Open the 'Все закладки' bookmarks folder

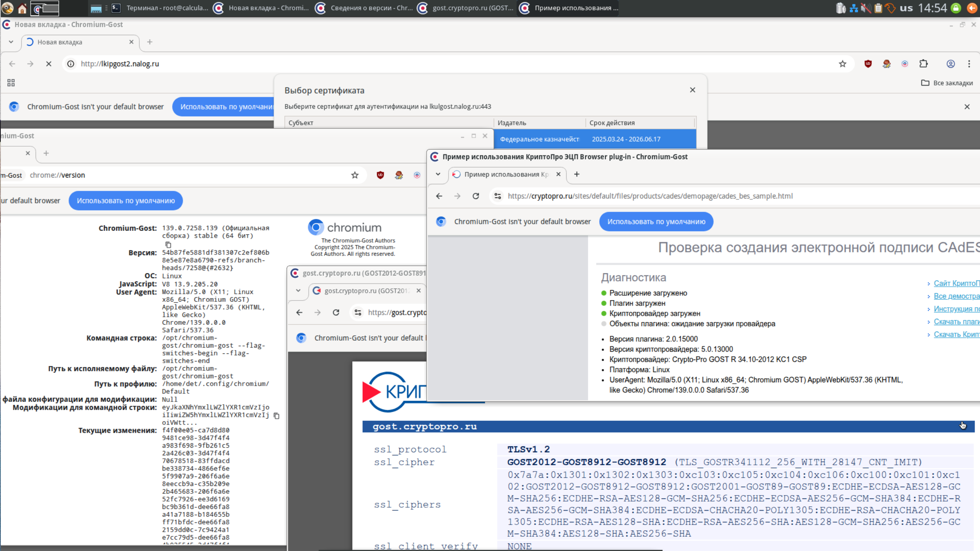[x=947, y=83]
